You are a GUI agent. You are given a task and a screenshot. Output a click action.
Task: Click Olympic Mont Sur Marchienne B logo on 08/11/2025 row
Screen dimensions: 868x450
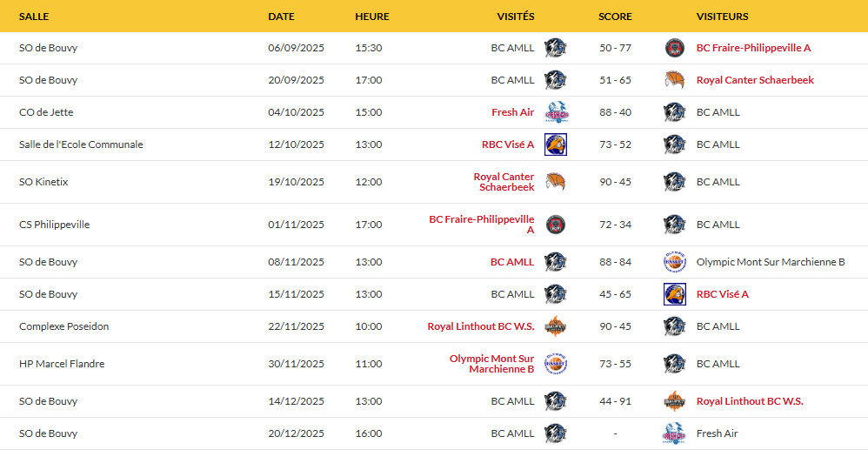click(674, 262)
